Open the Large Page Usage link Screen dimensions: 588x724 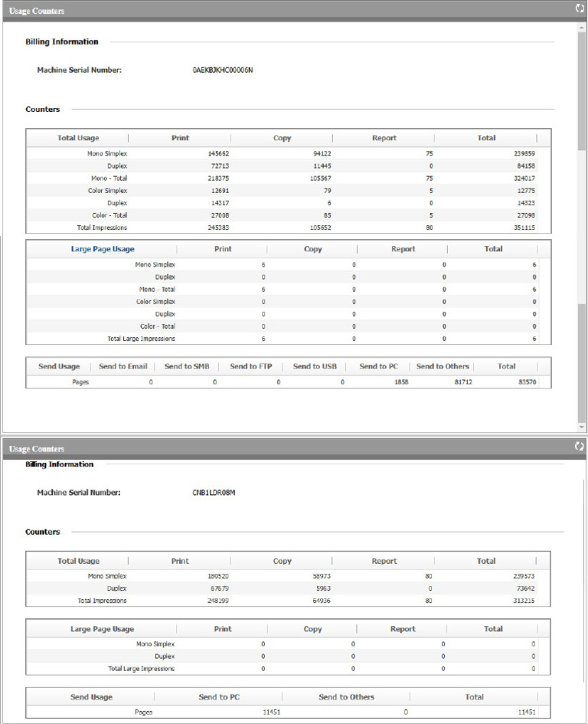pyautogui.click(x=103, y=249)
